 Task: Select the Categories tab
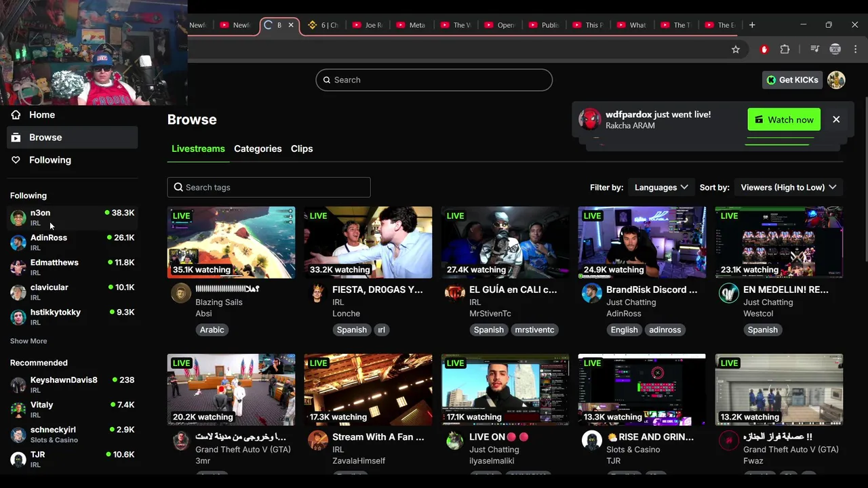258,148
